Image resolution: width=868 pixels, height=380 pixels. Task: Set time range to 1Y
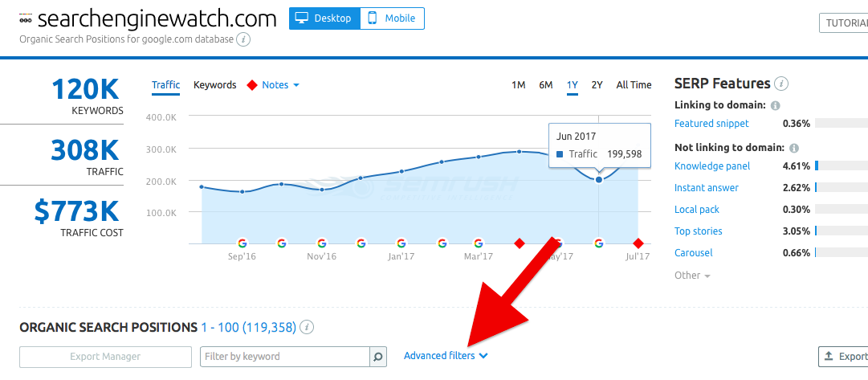point(573,84)
